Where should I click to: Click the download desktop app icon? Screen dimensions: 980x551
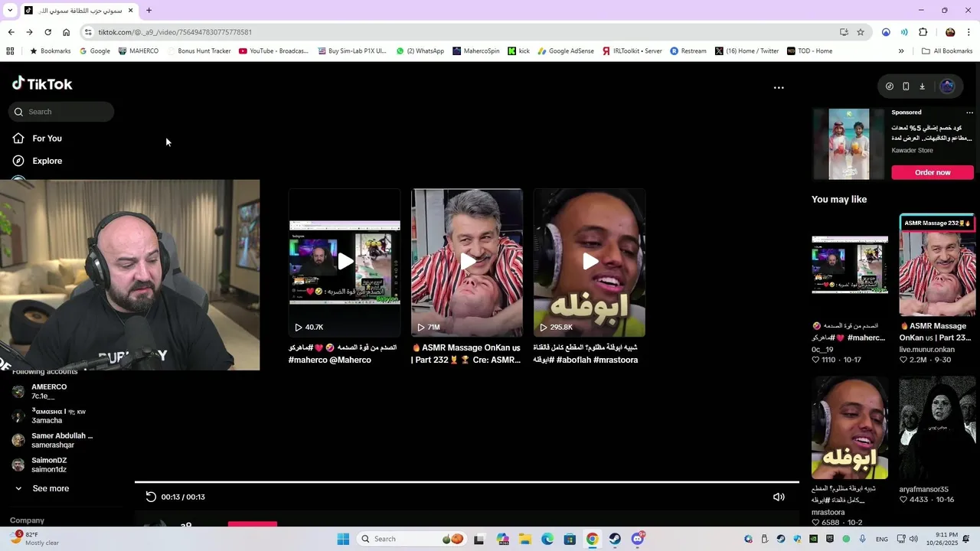[922, 86]
